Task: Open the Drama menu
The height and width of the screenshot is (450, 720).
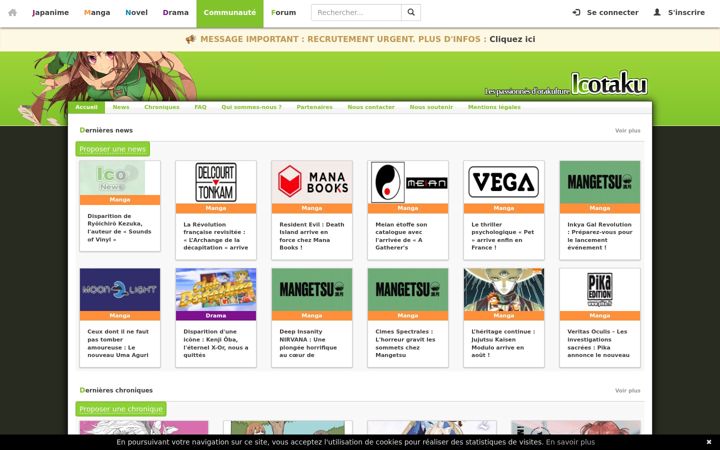Action: click(x=175, y=12)
